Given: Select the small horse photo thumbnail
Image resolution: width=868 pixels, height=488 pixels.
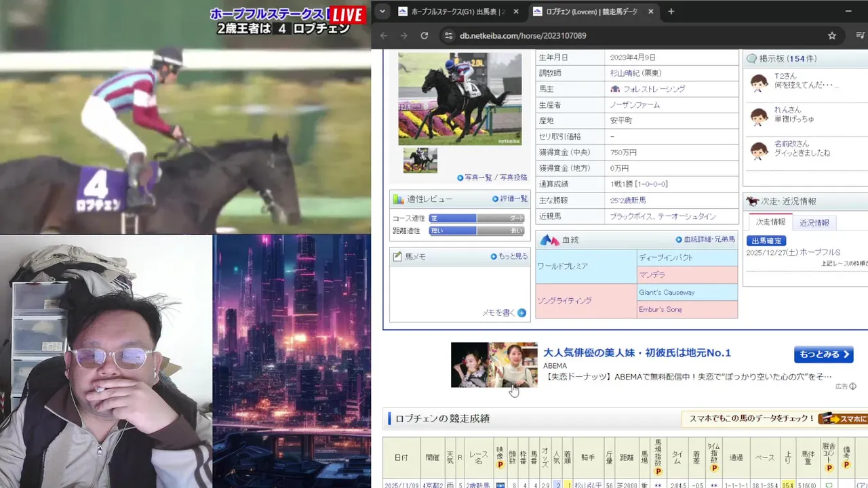Looking at the screenshot, I should [x=420, y=161].
